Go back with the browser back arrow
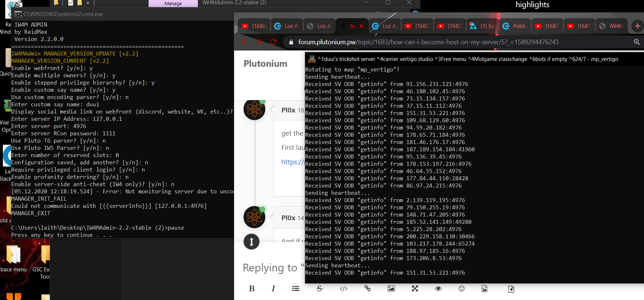The height and width of the screenshot is (300, 644). point(244,42)
